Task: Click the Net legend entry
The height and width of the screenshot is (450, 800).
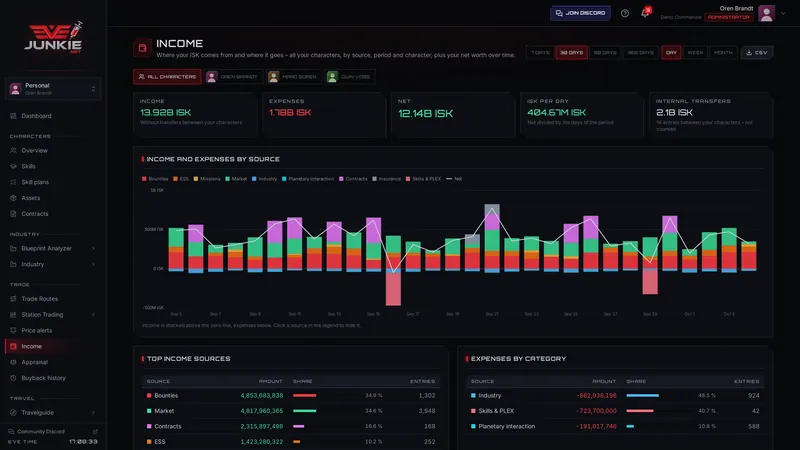Action: (x=454, y=179)
